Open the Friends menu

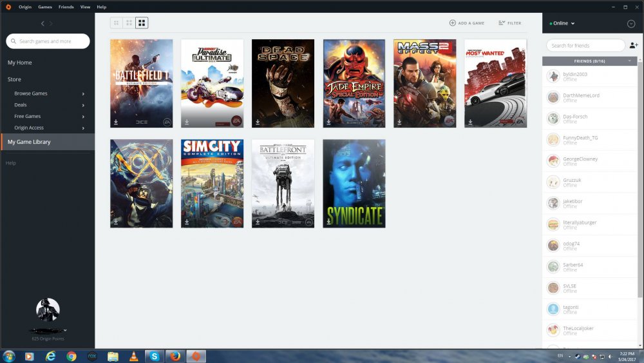pyautogui.click(x=66, y=7)
